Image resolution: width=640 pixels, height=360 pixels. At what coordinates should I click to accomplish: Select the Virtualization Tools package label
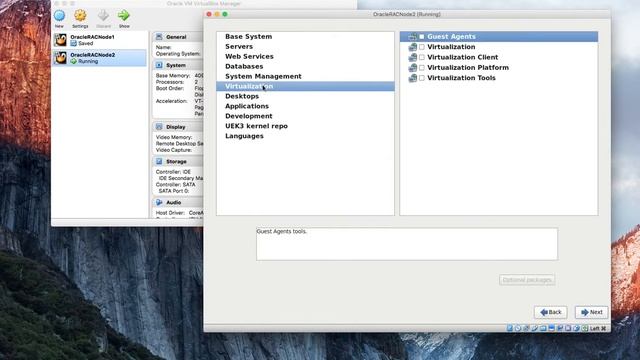point(461,78)
